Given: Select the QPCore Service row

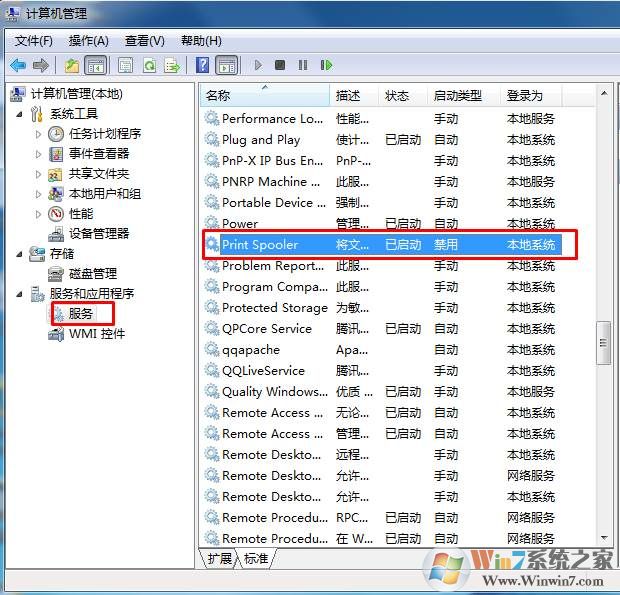Looking at the screenshot, I should click(x=382, y=329).
